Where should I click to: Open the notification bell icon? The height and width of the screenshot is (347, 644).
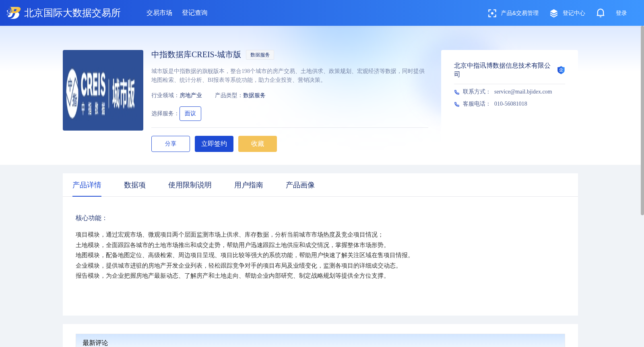pyautogui.click(x=601, y=13)
